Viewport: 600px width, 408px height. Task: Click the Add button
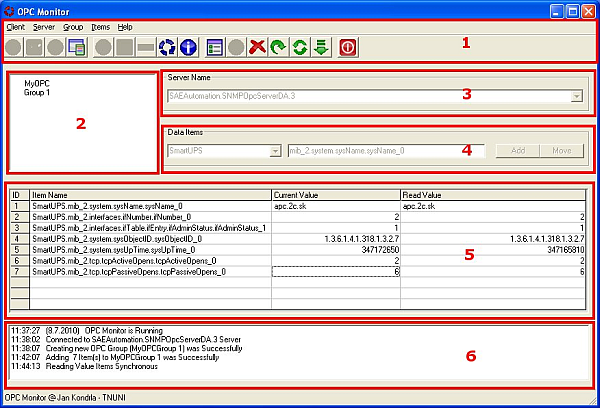(517, 151)
